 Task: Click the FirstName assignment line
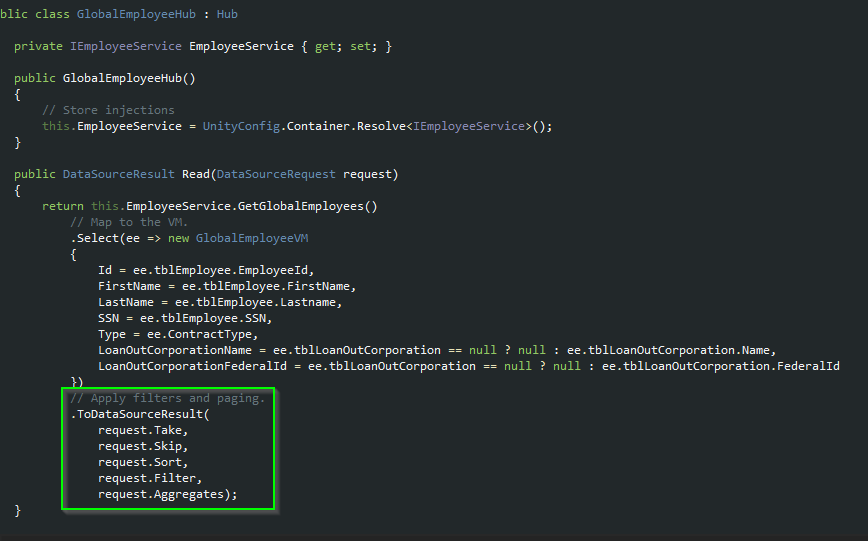point(227,286)
